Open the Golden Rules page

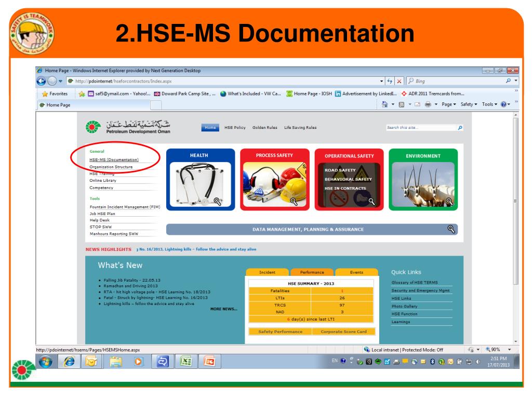(x=264, y=128)
